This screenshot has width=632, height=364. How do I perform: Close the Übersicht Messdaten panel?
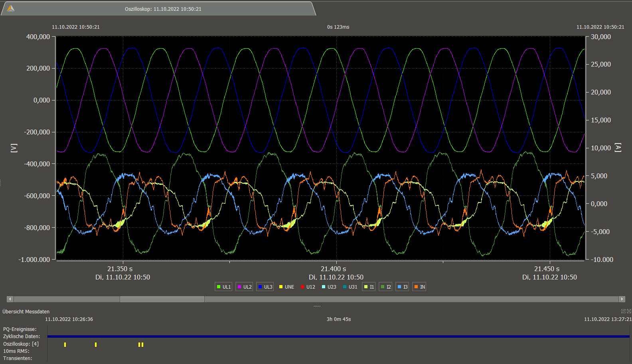pyautogui.click(x=629, y=311)
